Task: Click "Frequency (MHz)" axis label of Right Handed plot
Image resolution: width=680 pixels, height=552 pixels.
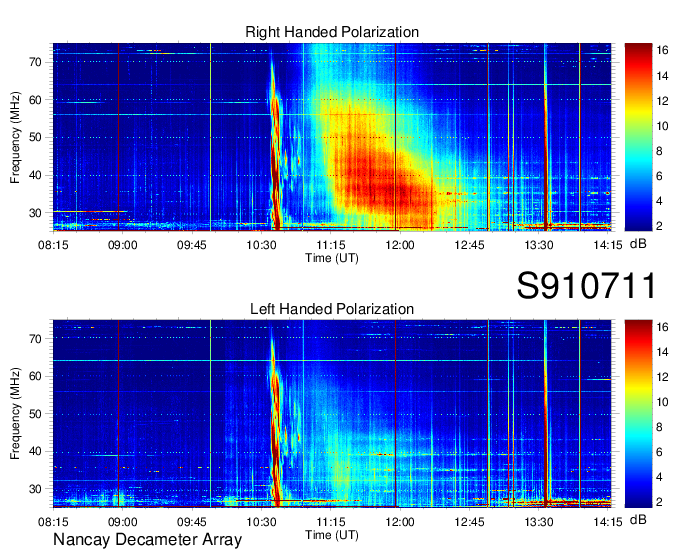Action: coord(15,137)
